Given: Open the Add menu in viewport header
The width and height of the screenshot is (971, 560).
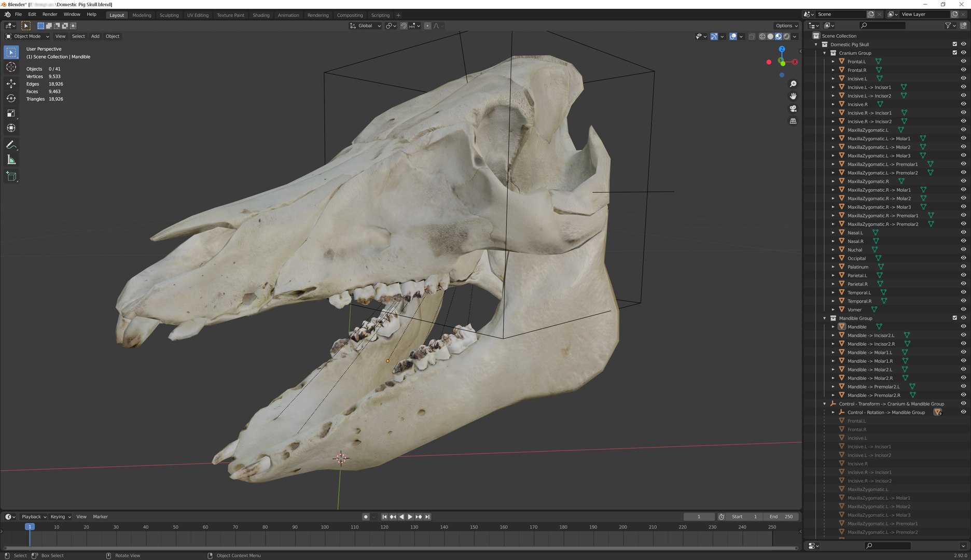Looking at the screenshot, I should [x=95, y=36].
